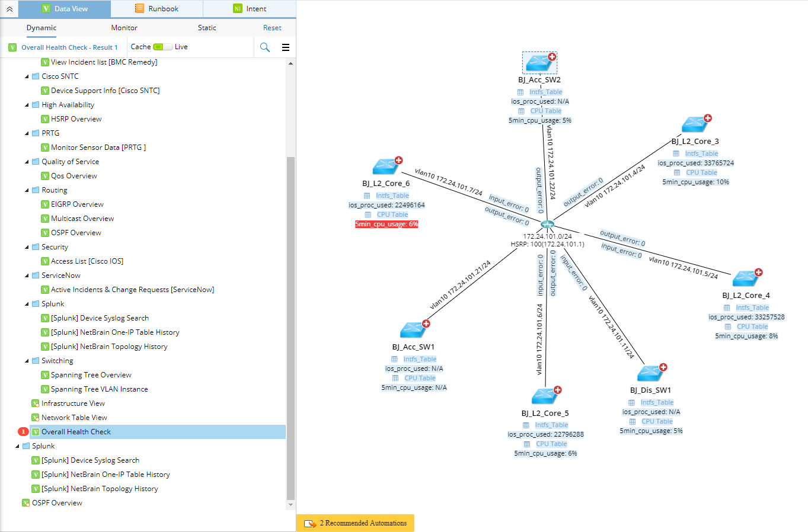Collapse the Splunk top-level folder
808x532 pixels.
[x=17, y=446]
